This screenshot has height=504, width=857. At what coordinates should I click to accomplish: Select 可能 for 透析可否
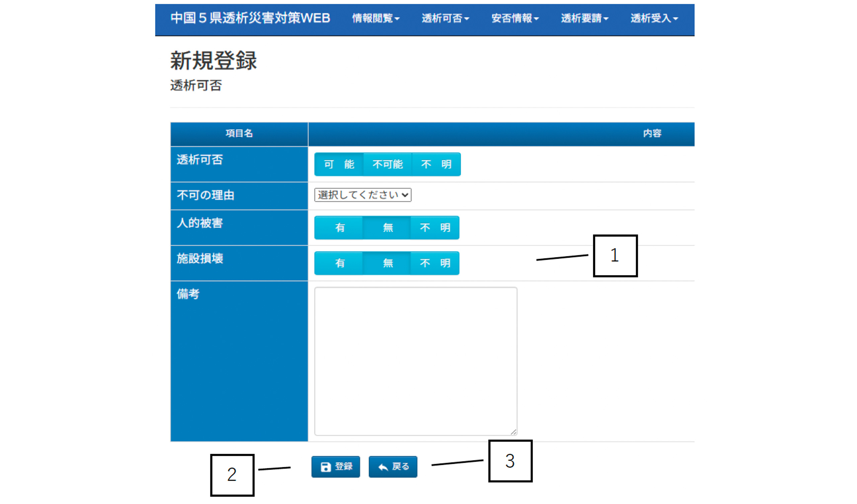[x=339, y=164]
